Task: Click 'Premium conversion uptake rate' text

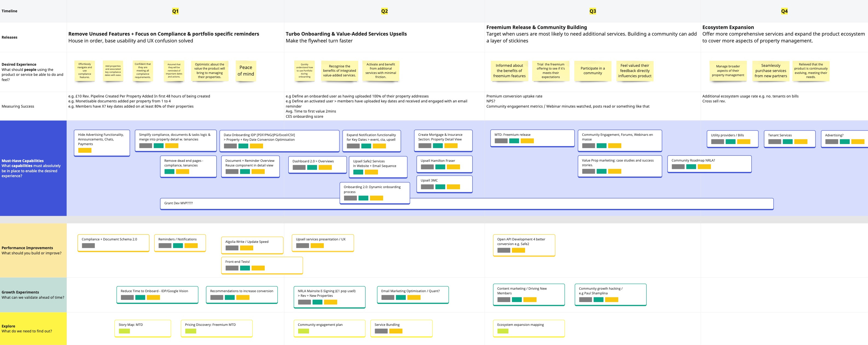Action: point(514,96)
